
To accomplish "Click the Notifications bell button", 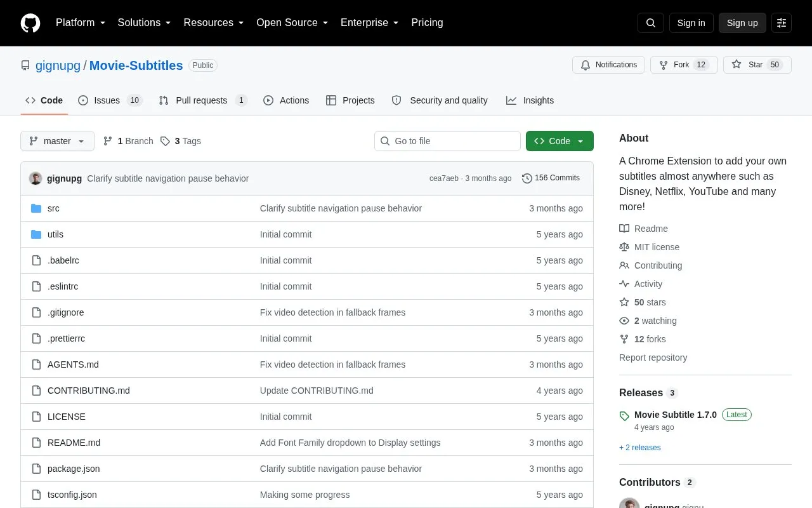I will point(609,65).
